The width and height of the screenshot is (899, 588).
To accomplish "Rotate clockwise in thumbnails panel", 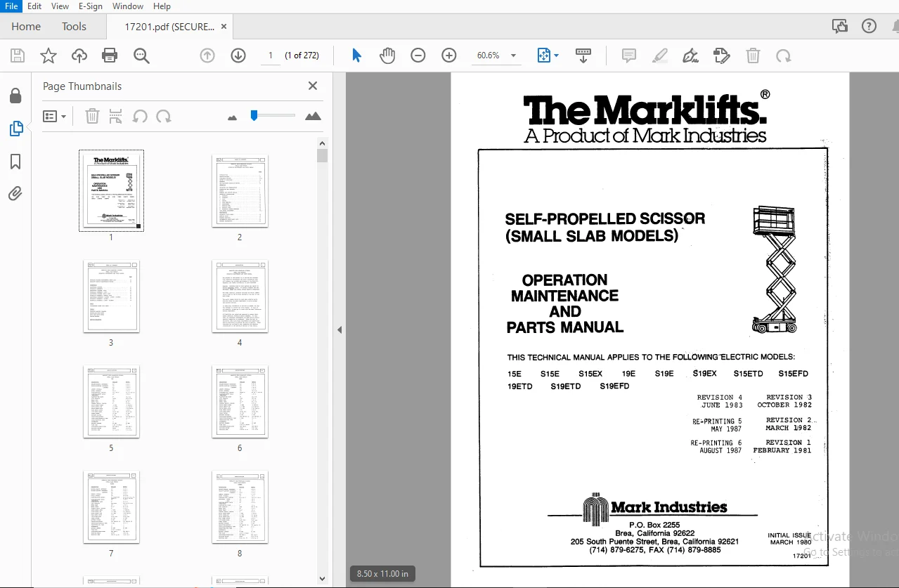I will 164,116.
